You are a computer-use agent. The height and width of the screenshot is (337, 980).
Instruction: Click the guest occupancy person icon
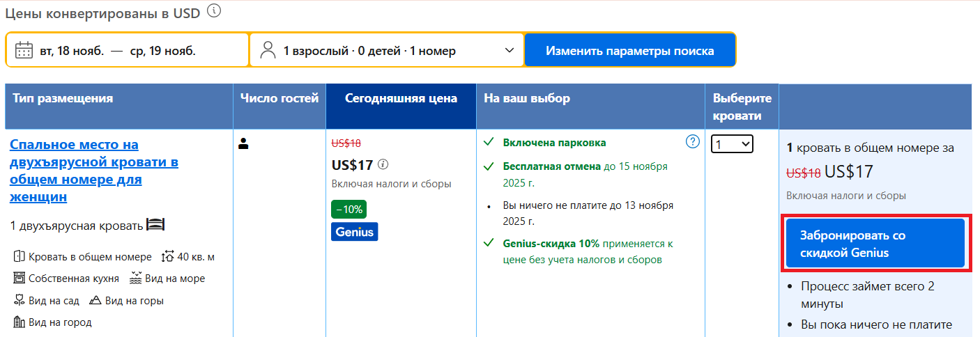(243, 144)
